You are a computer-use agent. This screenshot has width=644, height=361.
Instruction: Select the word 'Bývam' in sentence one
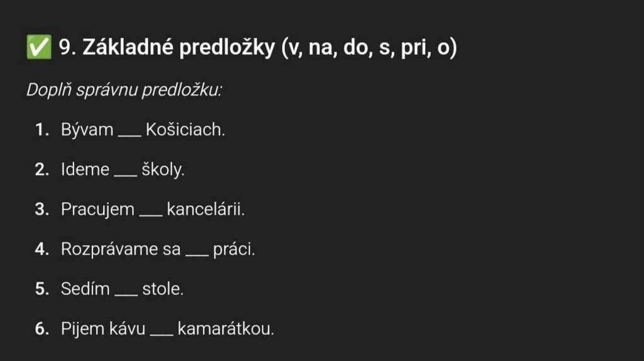87,130
